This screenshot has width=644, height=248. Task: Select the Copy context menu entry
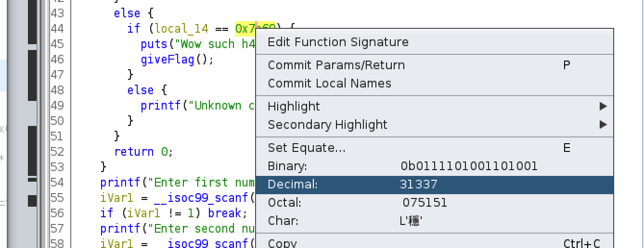[434, 243]
